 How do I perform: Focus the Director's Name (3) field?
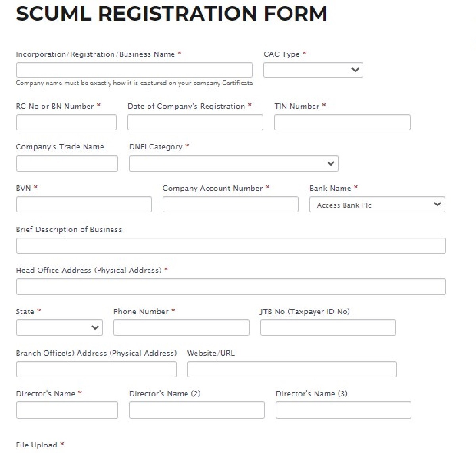tap(343, 410)
